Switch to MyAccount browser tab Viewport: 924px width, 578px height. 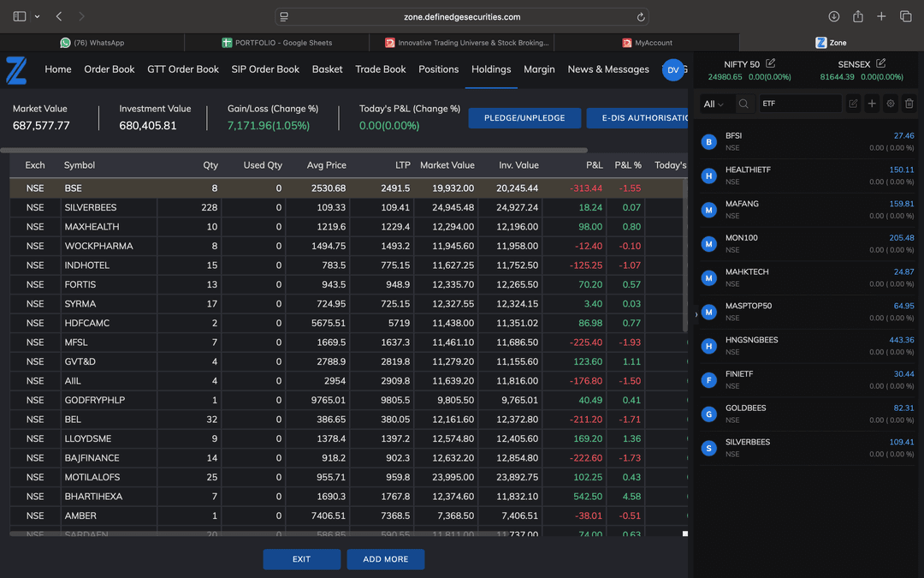click(x=647, y=43)
